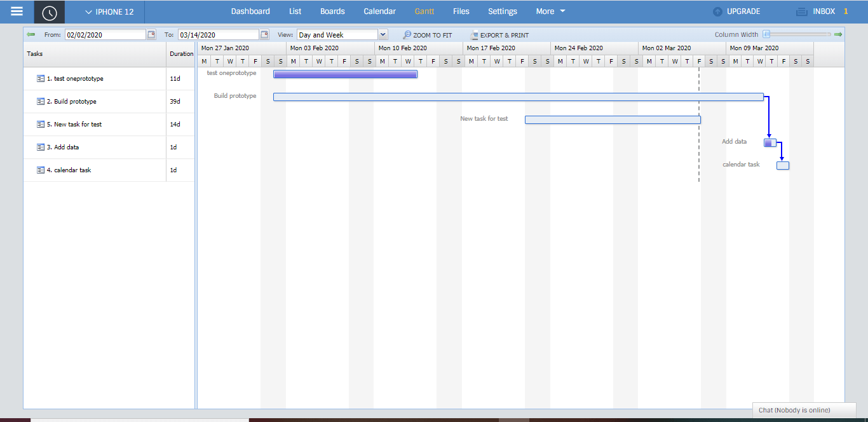Open the From date calendar picker
The image size is (868, 422).
(151, 35)
